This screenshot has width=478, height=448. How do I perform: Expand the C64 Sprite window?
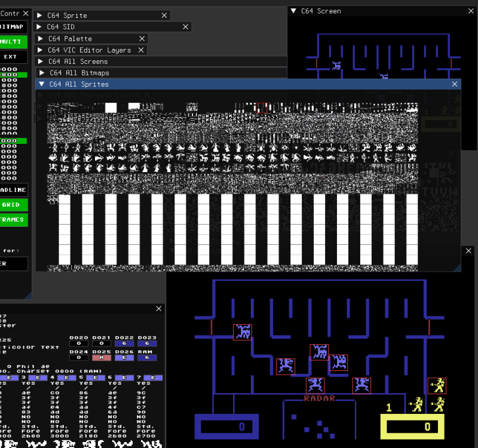pyautogui.click(x=39, y=16)
